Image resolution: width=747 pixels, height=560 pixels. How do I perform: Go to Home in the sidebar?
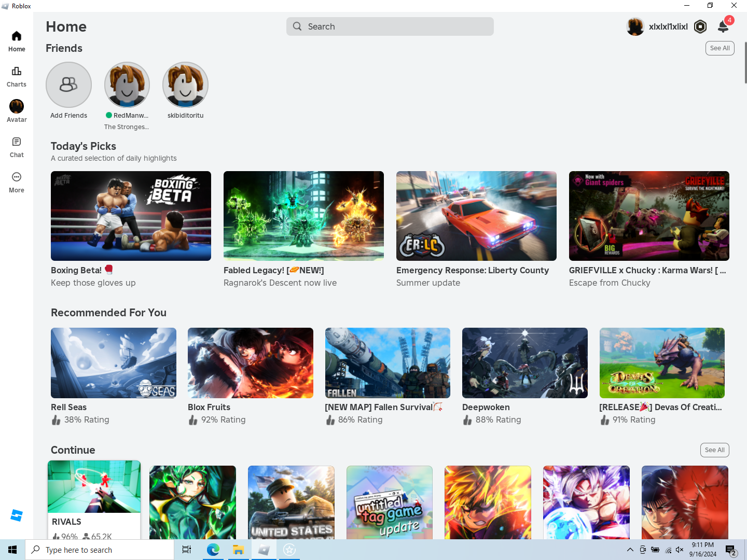point(17,41)
